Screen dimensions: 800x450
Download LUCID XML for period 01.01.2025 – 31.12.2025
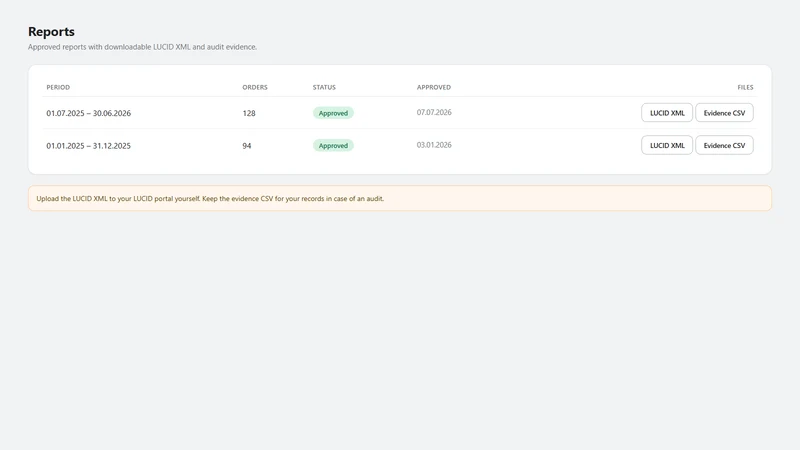[x=667, y=145]
